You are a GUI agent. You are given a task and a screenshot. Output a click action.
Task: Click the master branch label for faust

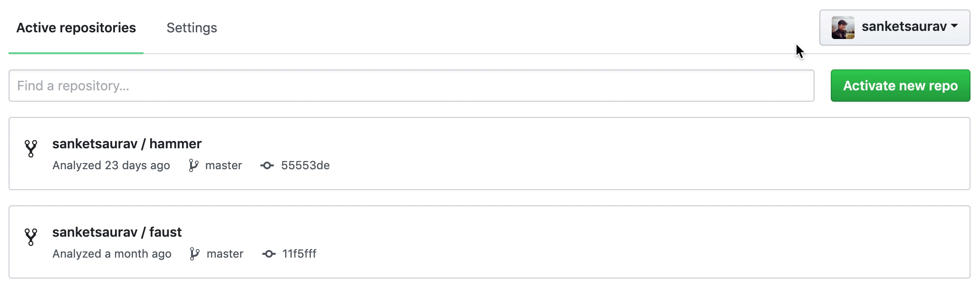225,254
